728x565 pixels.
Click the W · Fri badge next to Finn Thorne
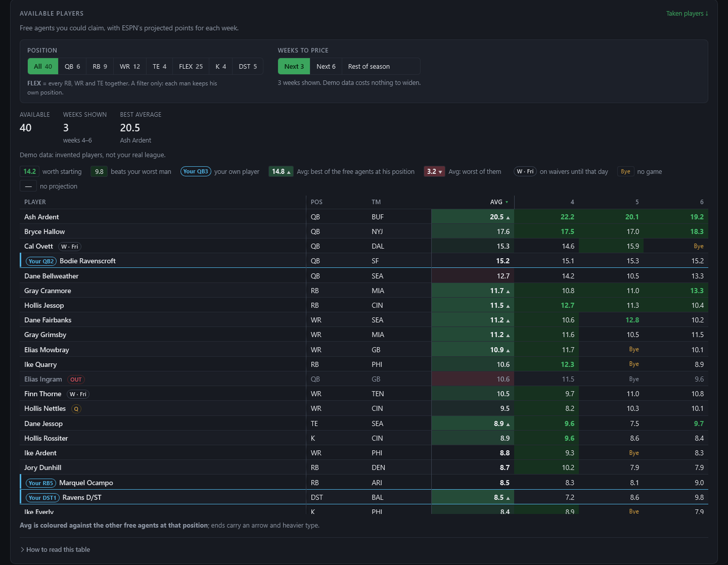tap(78, 394)
